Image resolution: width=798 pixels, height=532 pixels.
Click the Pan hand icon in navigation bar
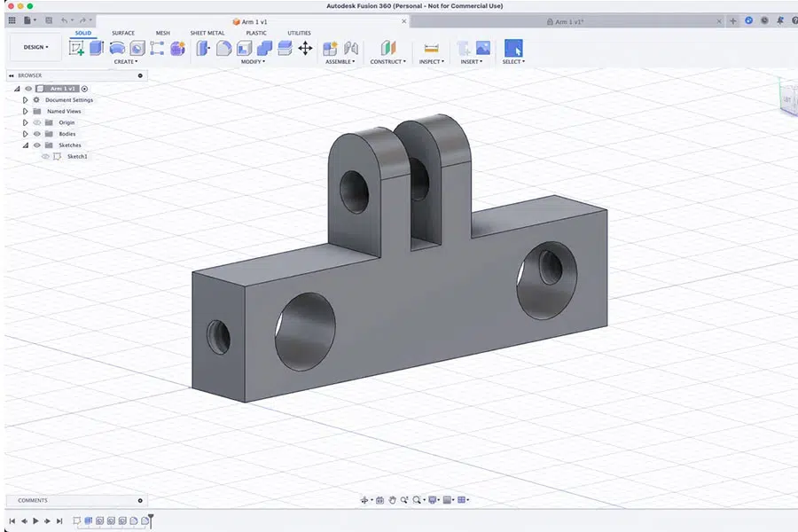tap(392, 500)
